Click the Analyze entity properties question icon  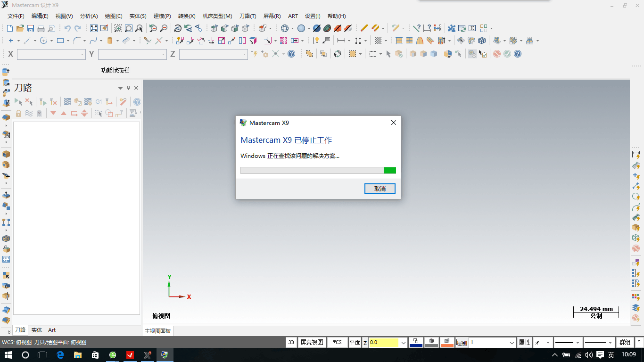417,28
